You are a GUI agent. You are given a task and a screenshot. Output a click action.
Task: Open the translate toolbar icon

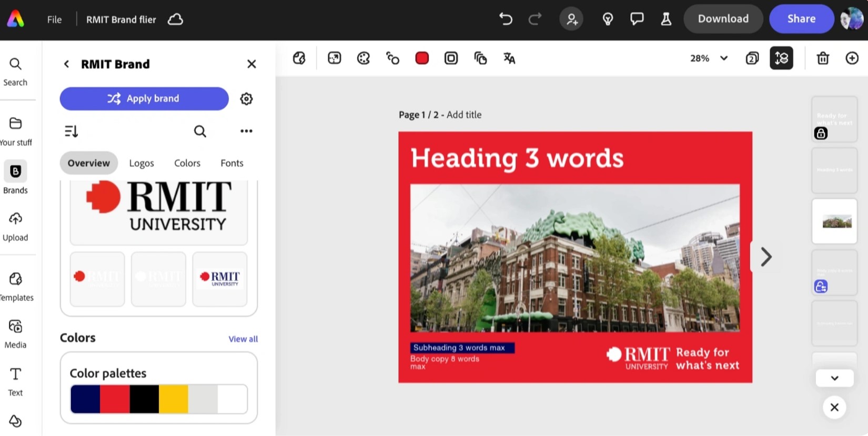509,58
